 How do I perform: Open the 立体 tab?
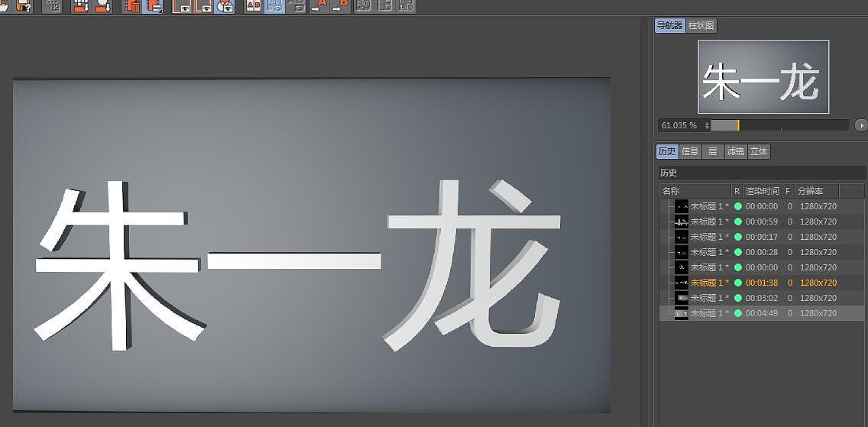[759, 151]
